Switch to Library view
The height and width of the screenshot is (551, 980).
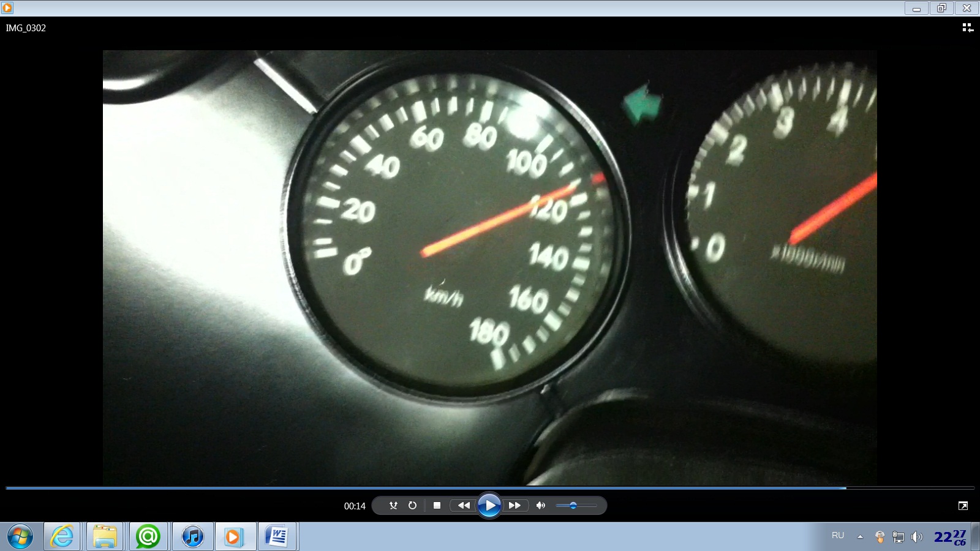coord(967,28)
